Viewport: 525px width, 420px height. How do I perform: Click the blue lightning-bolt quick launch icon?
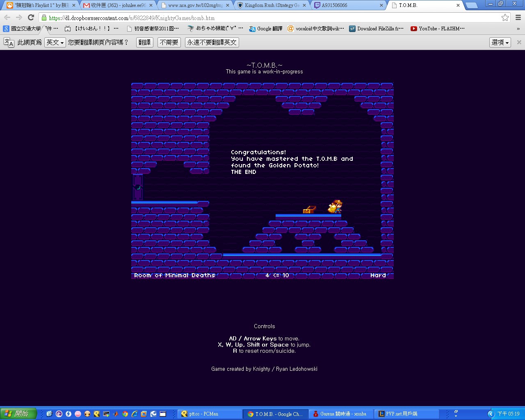[68, 414]
